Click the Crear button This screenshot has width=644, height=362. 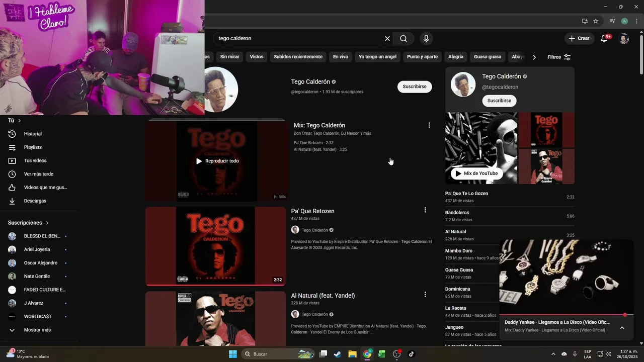(579, 39)
